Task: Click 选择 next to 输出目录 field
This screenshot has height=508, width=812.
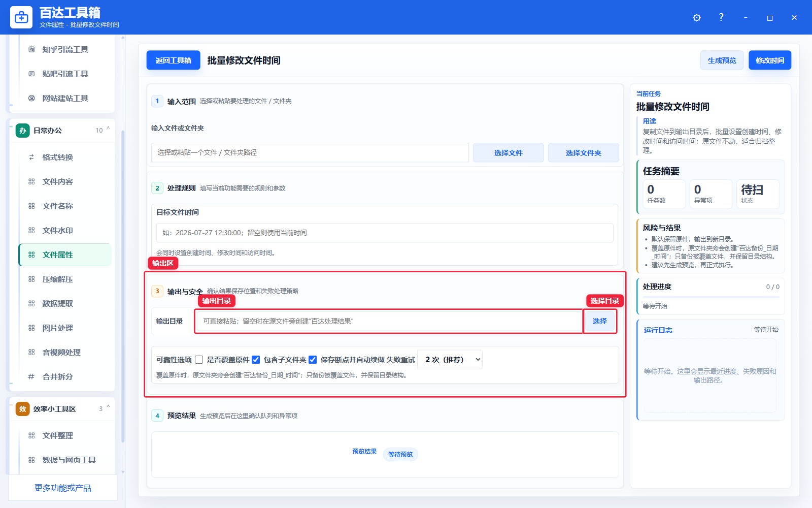Action: (600, 321)
